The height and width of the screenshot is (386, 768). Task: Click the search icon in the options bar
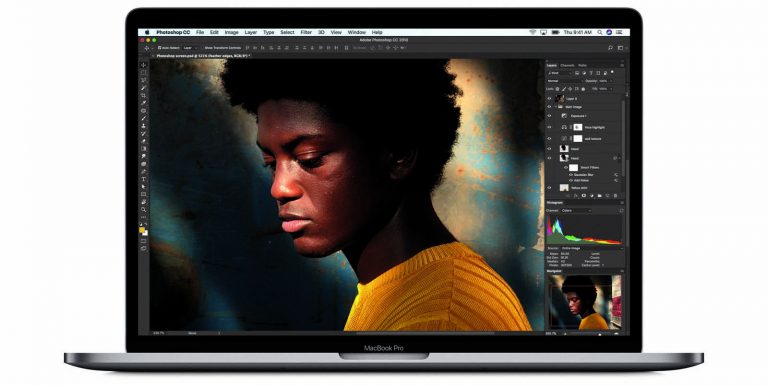click(x=610, y=48)
